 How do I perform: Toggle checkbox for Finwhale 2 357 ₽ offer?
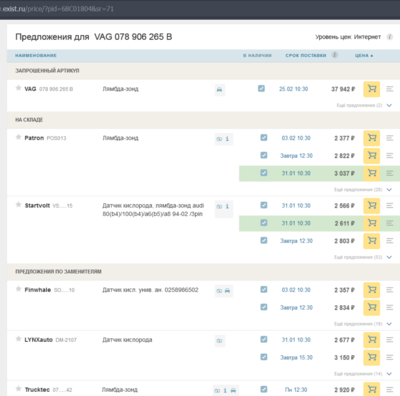tap(264, 290)
